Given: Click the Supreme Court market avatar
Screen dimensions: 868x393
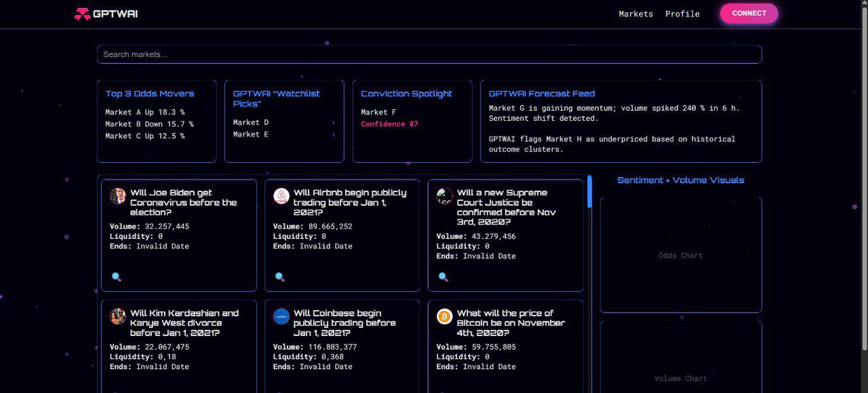Looking at the screenshot, I should 445,196.
